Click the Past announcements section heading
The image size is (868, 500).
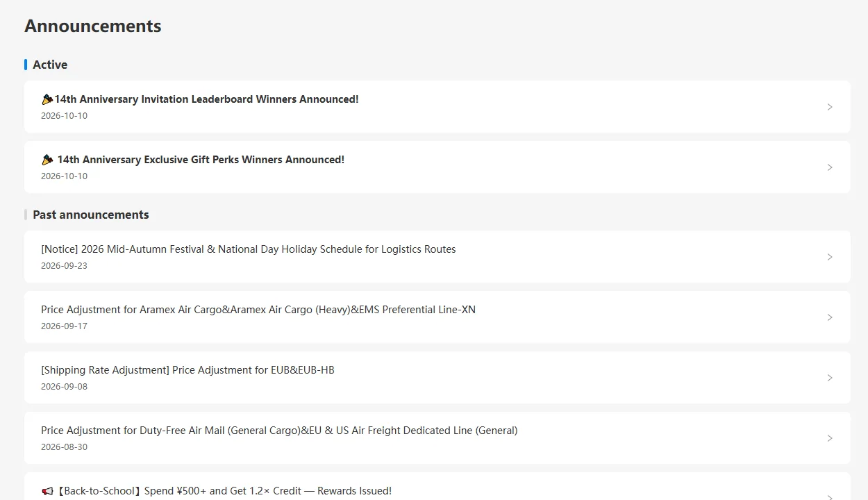tap(91, 215)
